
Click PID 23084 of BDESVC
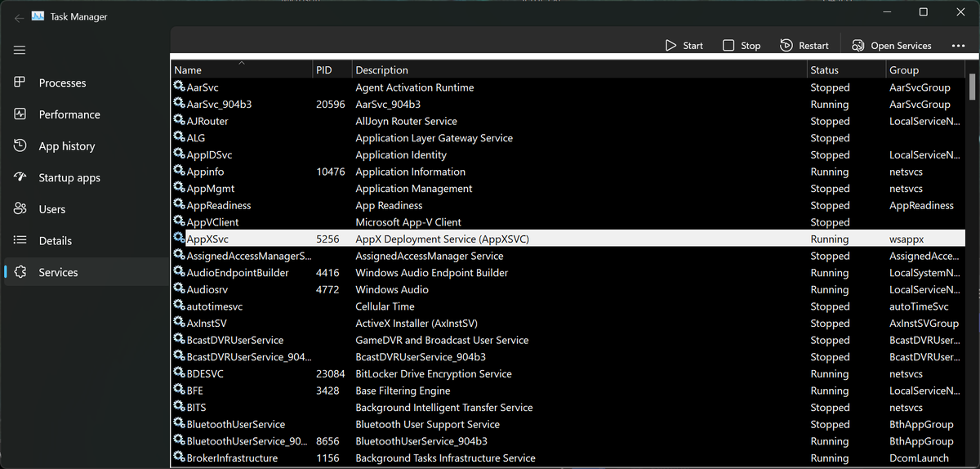[x=331, y=373]
